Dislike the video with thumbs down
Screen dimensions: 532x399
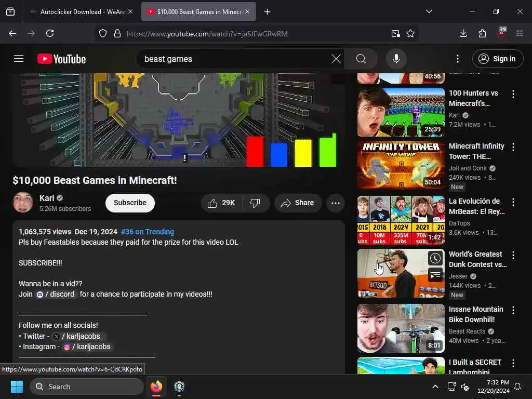pyautogui.click(x=255, y=203)
